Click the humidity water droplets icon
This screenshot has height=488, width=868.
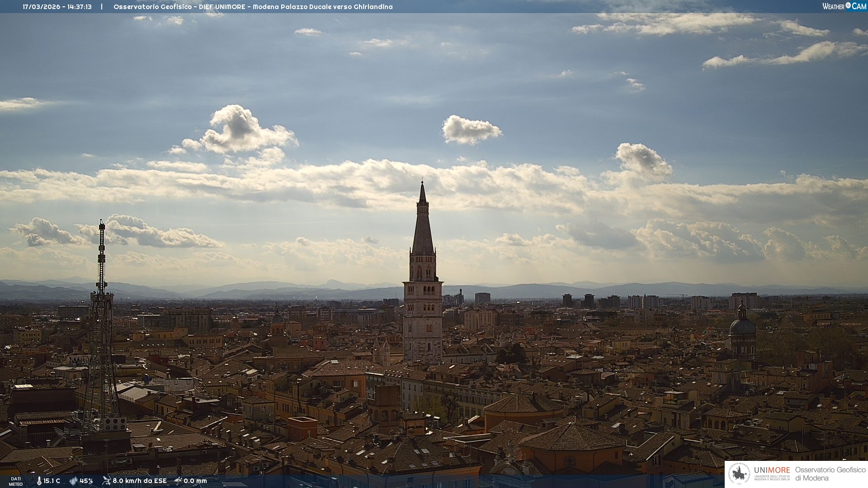pos(73,481)
